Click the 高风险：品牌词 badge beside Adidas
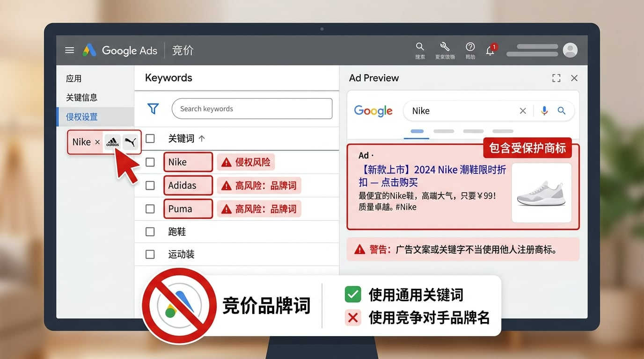The height and width of the screenshot is (359, 644). point(259,186)
